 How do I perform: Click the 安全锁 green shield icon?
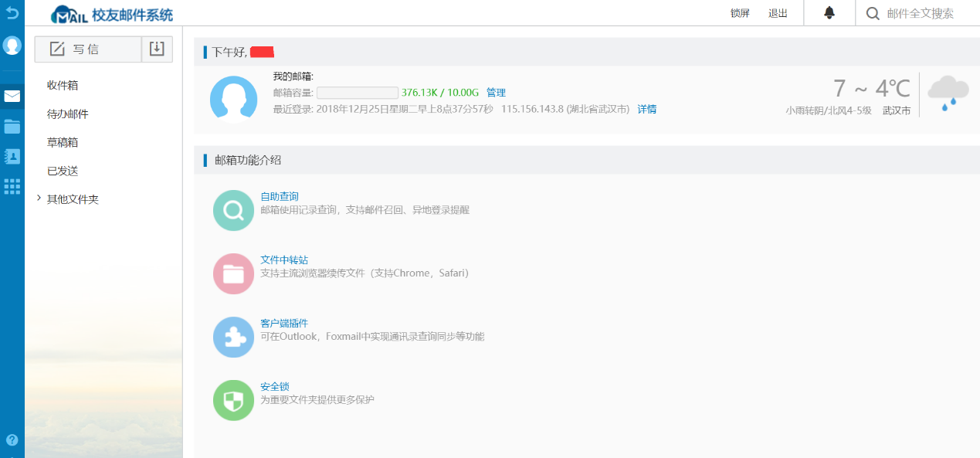(233, 400)
